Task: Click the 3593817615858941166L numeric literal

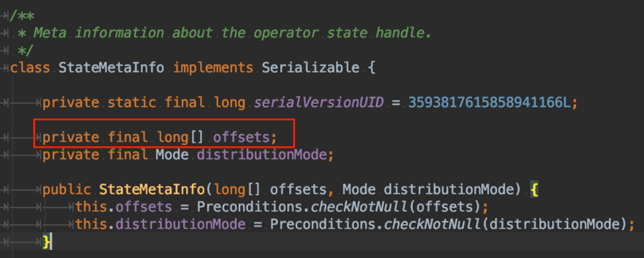Action: (489, 102)
